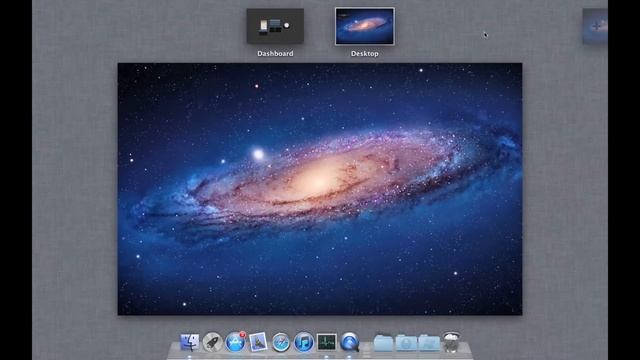
Task: Open Finder from the Dock
Action: (189, 342)
